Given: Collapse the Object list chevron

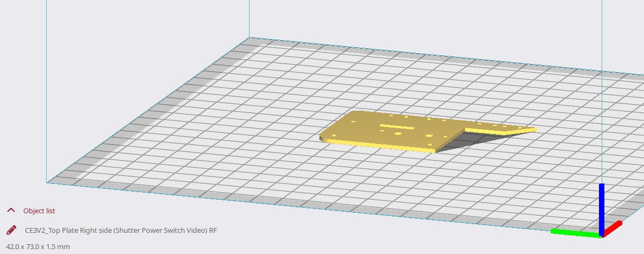Looking at the screenshot, I should click(x=11, y=211).
